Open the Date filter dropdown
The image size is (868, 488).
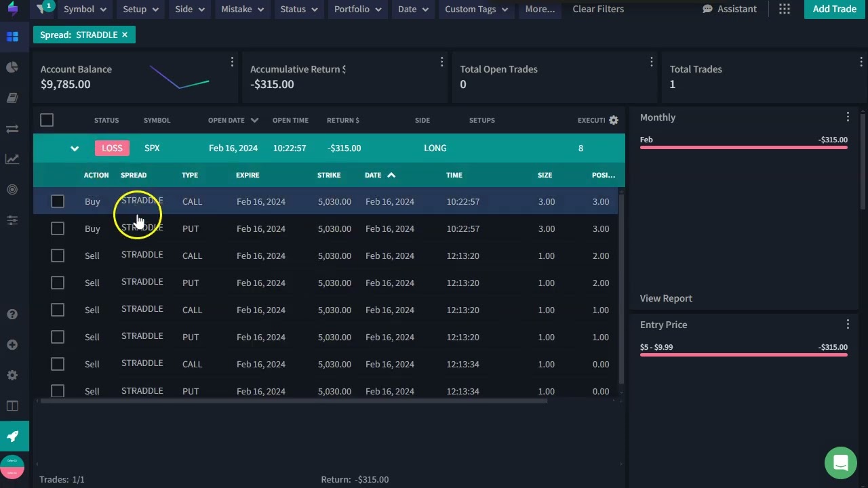click(x=414, y=9)
